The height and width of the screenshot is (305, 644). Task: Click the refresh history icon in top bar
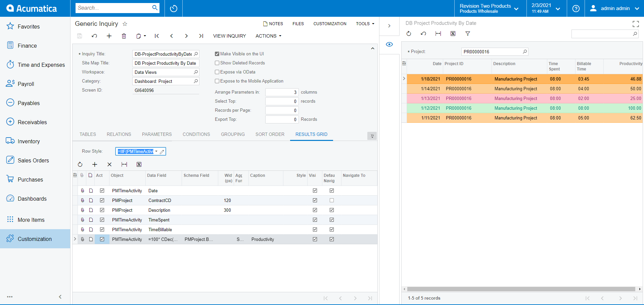(x=174, y=8)
